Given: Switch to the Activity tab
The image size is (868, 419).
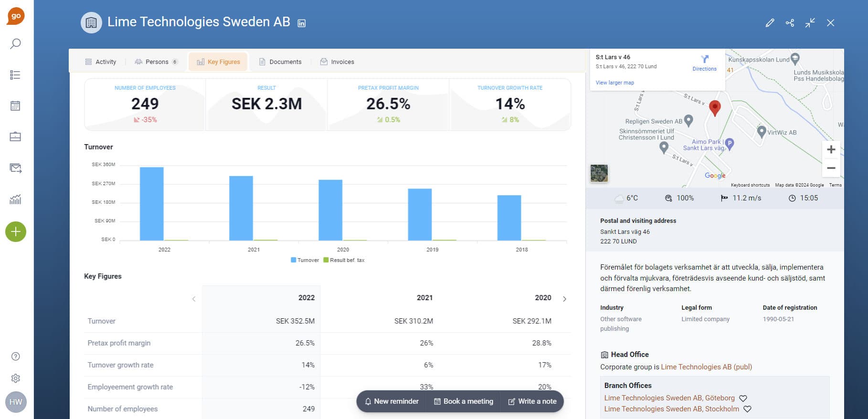Looking at the screenshot, I should [x=101, y=62].
